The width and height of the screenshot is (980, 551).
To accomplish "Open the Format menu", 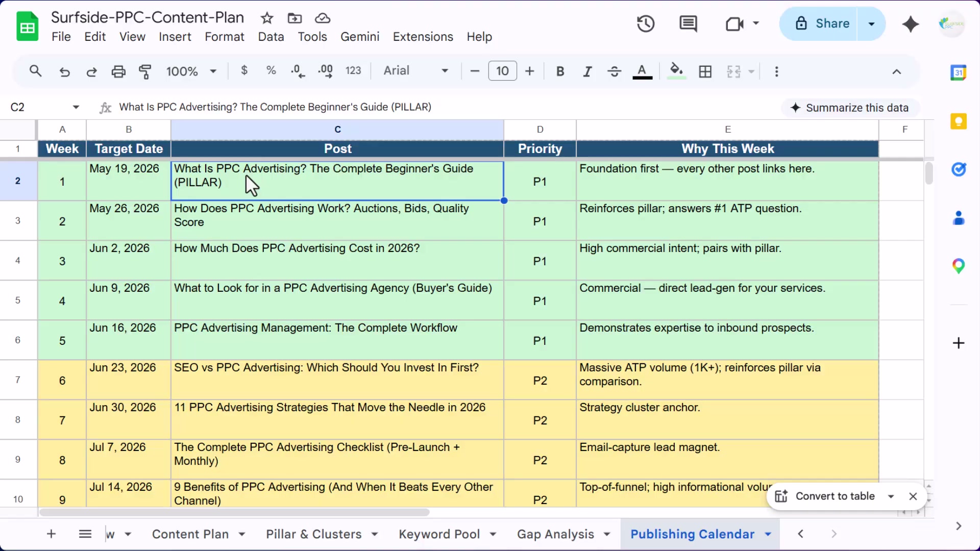I will click(225, 37).
